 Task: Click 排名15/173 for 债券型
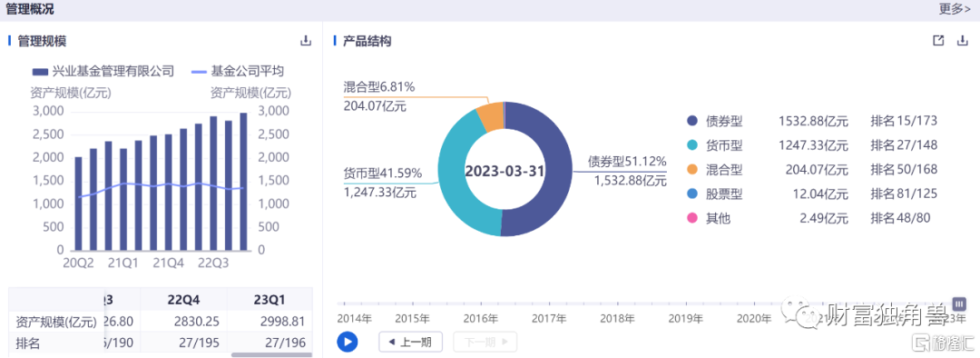904,122
